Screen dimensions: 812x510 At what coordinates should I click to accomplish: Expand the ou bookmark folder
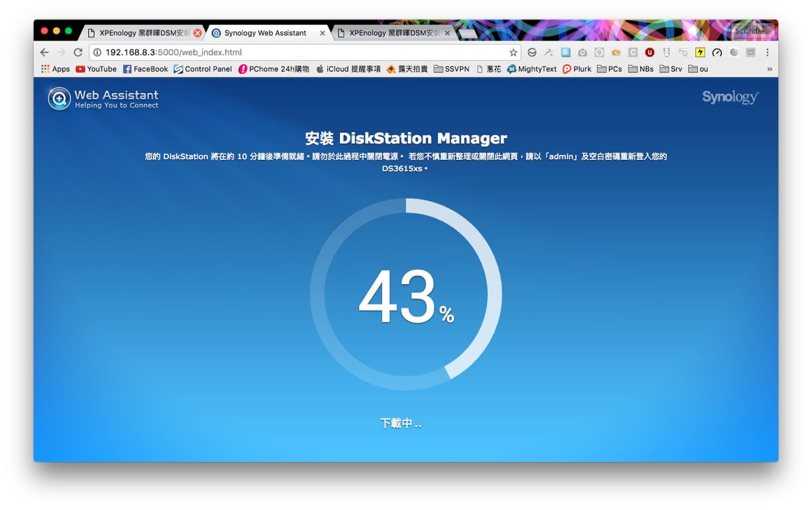(x=698, y=69)
